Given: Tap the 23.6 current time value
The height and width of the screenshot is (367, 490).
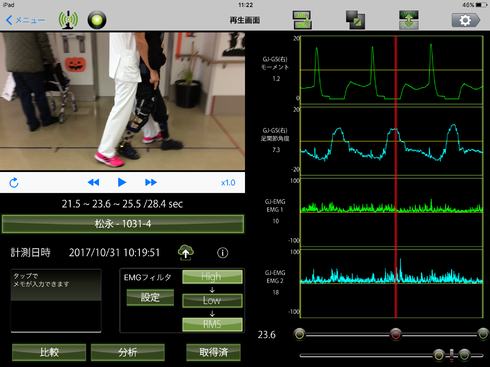Looking at the screenshot, I should point(267,335).
